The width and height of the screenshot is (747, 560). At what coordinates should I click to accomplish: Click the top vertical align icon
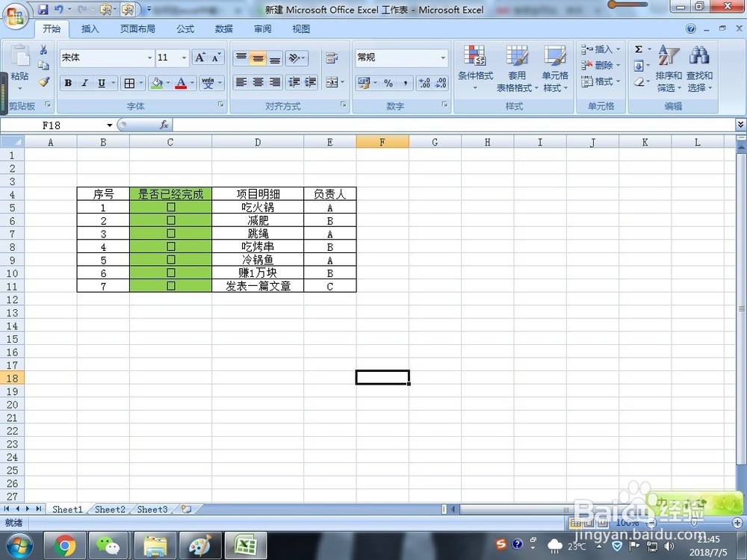[x=241, y=58]
